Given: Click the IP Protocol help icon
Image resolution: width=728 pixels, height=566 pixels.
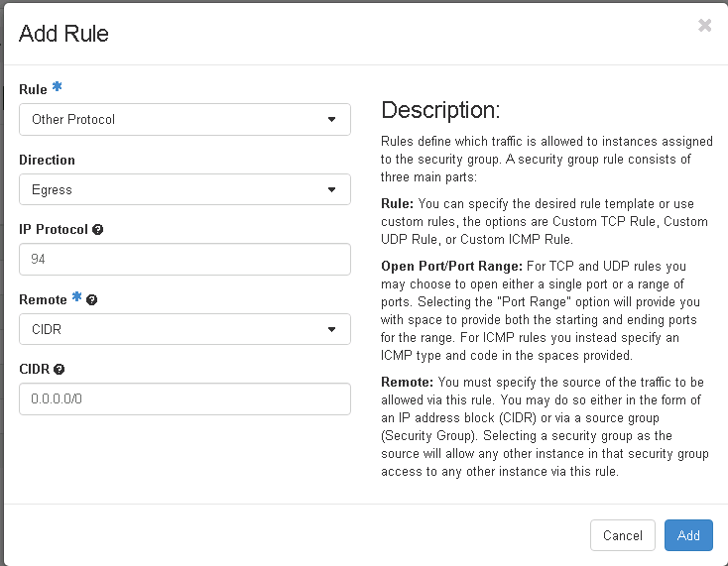Looking at the screenshot, I should 97,230.
